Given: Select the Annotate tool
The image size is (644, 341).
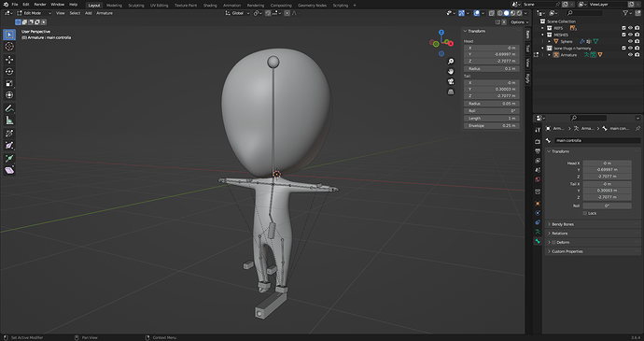Looking at the screenshot, I should tap(9, 108).
